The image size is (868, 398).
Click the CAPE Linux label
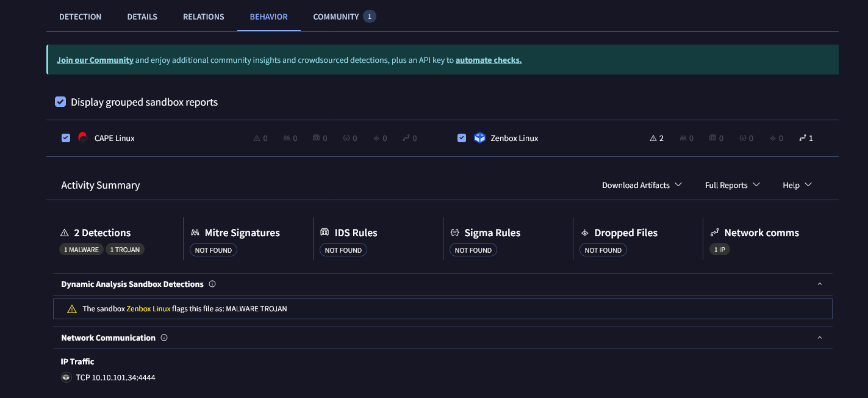coord(115,138)
